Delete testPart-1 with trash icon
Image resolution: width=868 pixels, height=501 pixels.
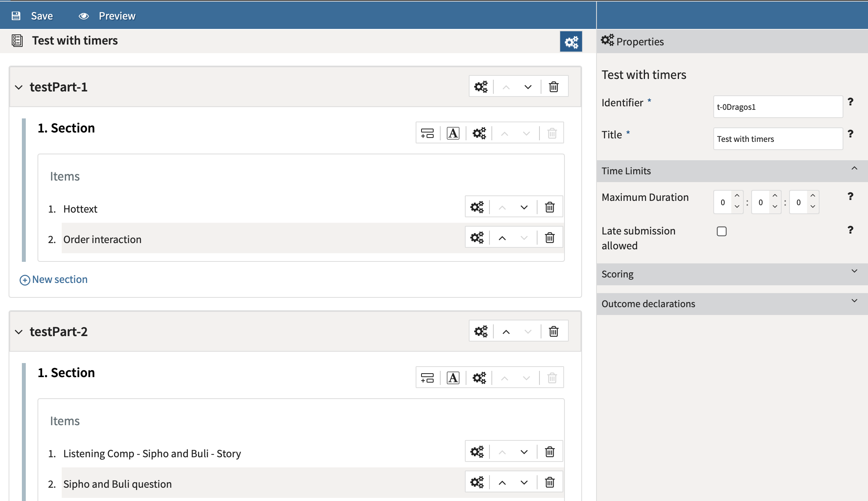(x=554, y=87)
